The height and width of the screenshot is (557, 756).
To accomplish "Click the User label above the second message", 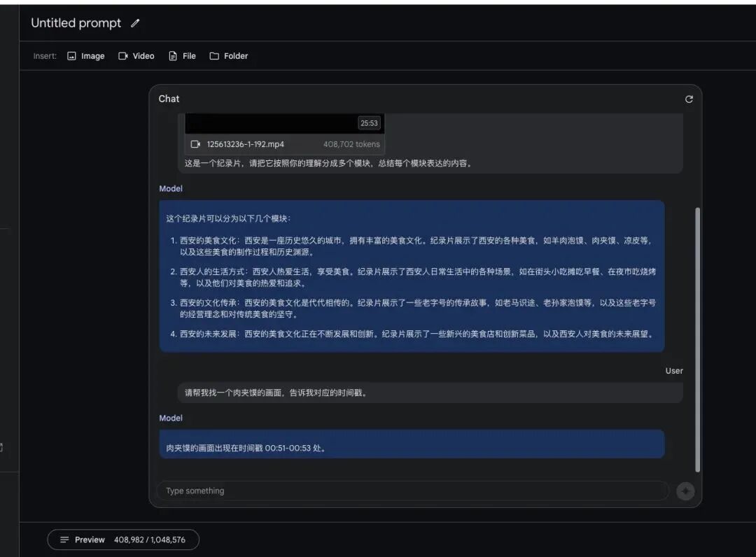I will [x=674, y=371].
